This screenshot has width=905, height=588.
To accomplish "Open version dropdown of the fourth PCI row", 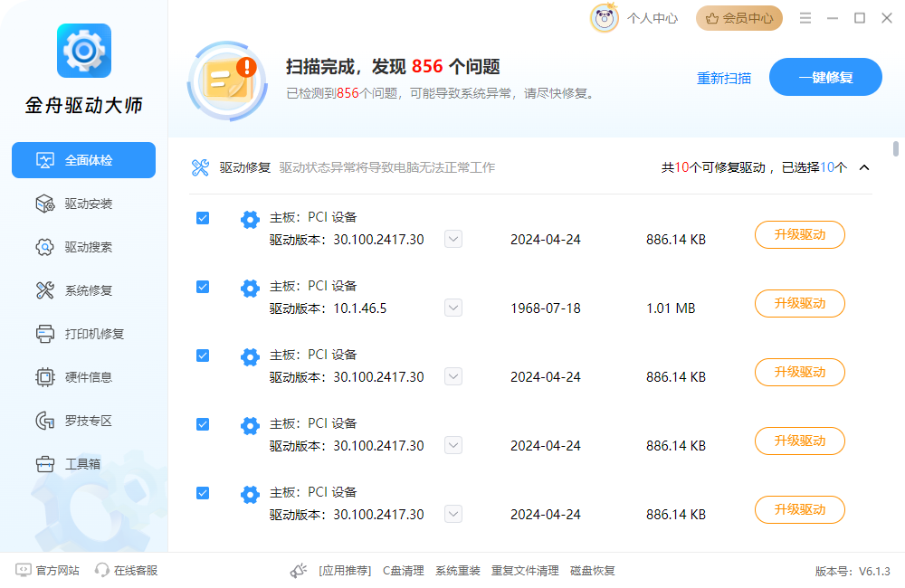I will (x=453, y=445).
